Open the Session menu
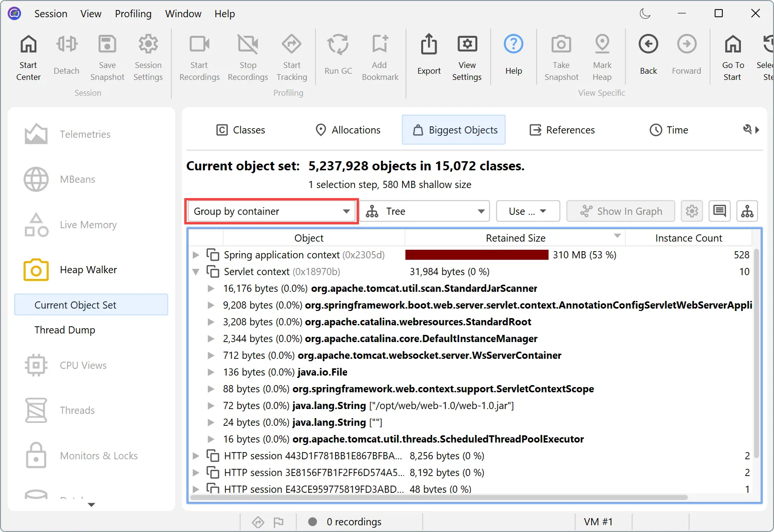Viewport: 774px width, 532px height. click(x=51, y=14)
